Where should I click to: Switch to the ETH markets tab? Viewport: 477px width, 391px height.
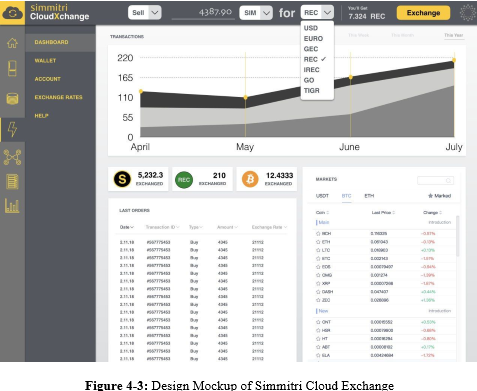coord(369,196)
